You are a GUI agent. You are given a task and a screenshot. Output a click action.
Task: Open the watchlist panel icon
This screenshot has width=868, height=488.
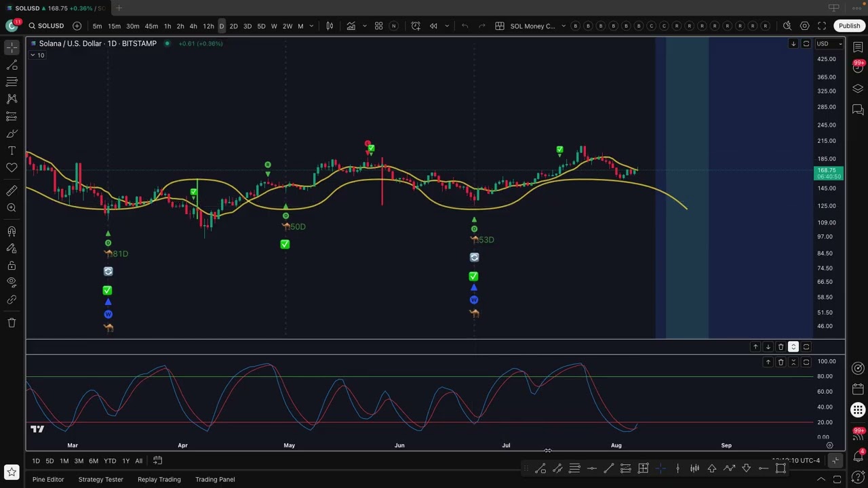point(858,47)
